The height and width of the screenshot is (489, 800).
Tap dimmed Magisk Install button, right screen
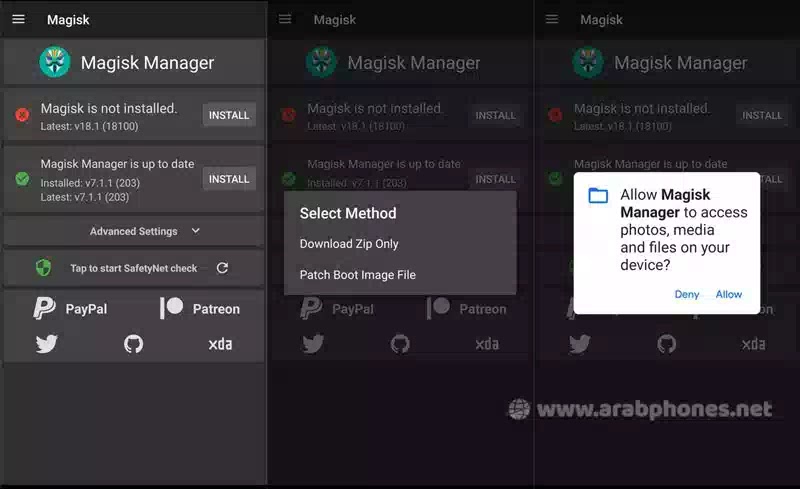click(762, 115)
